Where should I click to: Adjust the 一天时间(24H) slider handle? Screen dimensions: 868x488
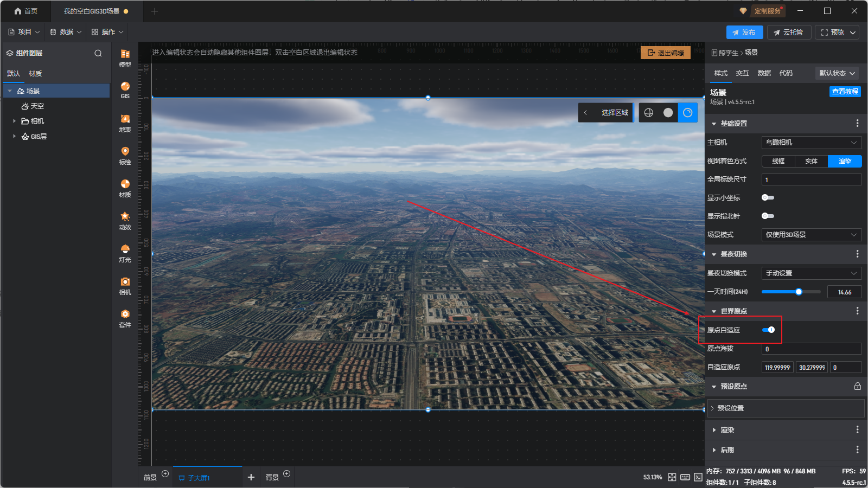pyautogui.click(x=799, y=292)
